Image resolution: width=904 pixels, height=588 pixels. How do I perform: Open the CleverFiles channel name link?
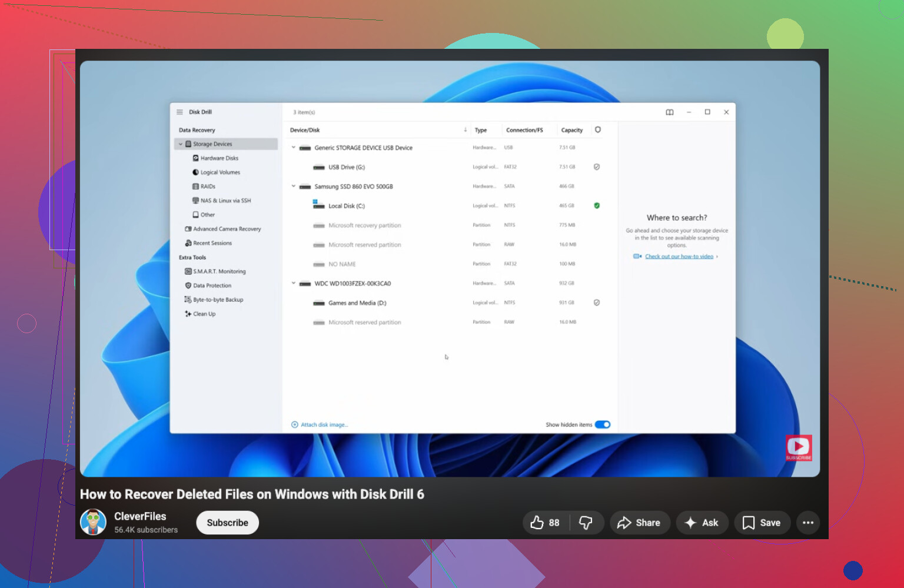[140, 516]
